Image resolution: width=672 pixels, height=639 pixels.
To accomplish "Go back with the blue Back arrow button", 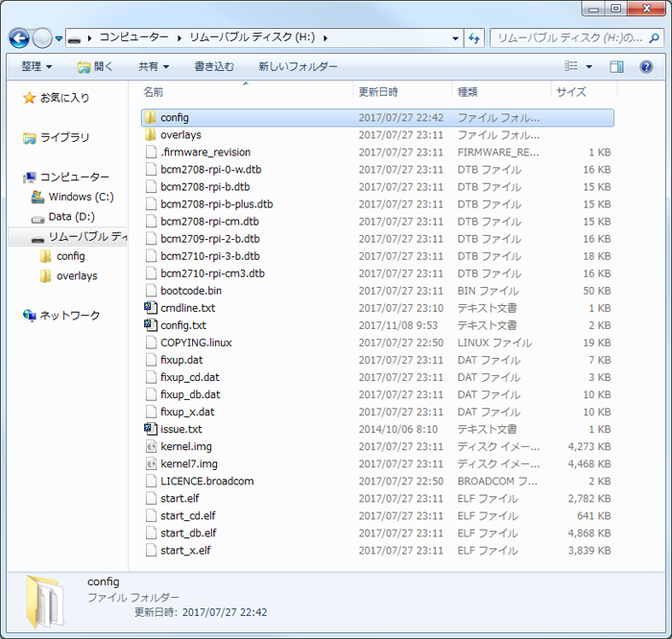I will pos(19,38).
